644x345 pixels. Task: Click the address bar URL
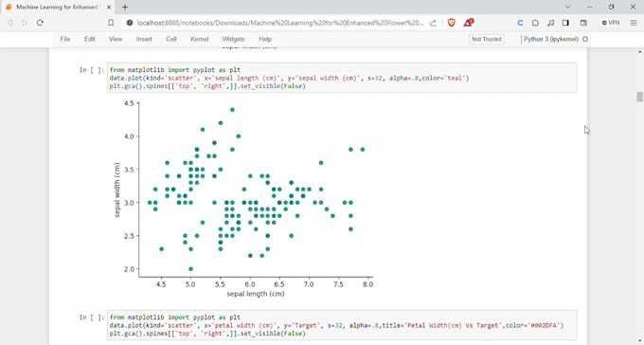(280, 23)
